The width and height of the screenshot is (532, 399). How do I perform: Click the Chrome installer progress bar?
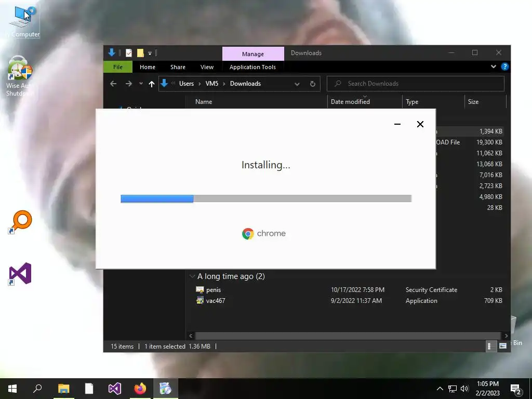pos(266,198)
